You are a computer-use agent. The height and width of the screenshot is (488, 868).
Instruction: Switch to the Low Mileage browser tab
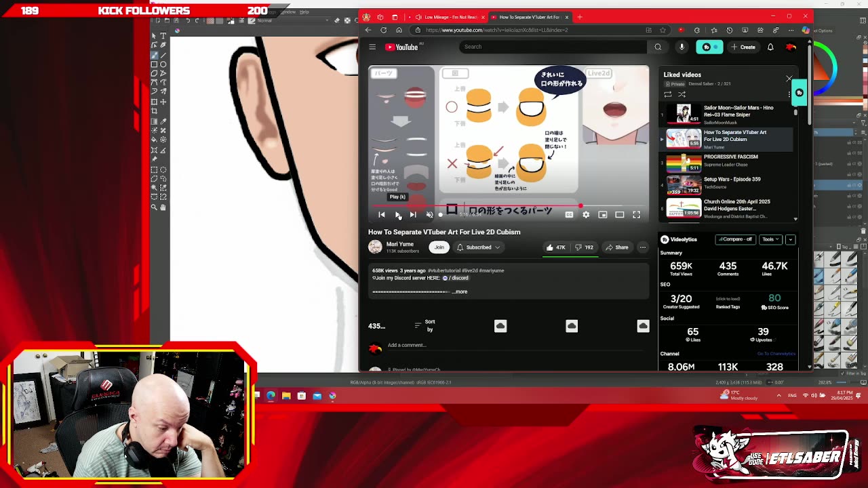(448, 17)
